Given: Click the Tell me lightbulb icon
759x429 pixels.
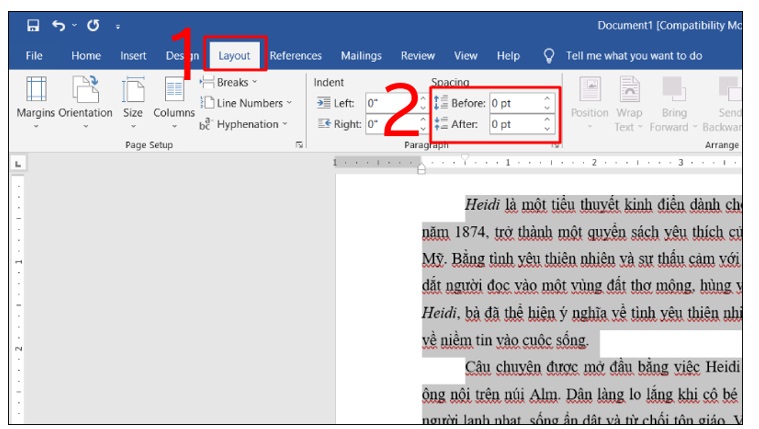Looking at the screenshot, I should (548, 56).
